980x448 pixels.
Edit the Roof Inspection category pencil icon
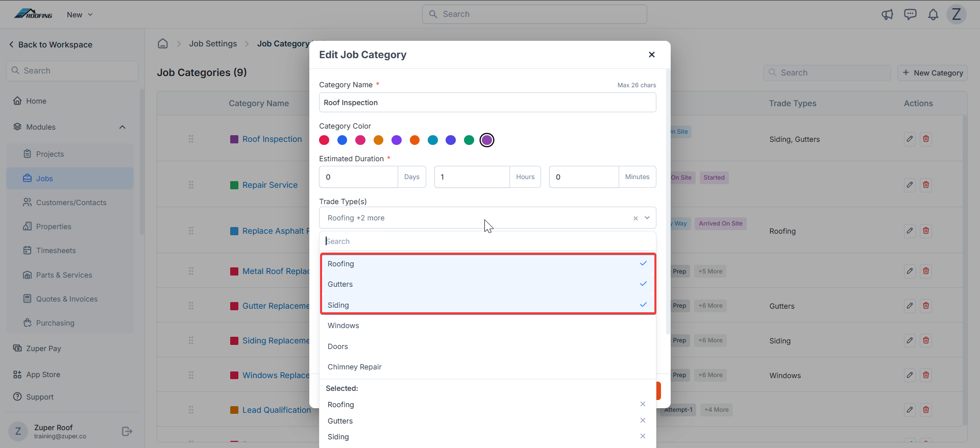pos(910,139)
